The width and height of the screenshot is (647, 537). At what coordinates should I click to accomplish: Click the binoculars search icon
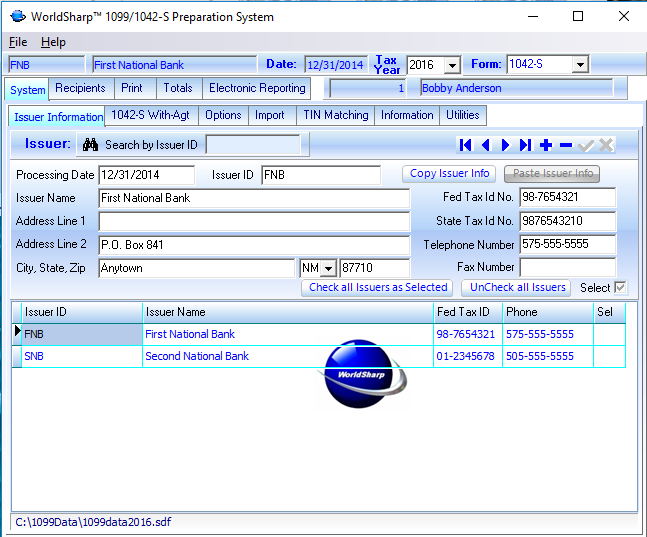[x=90, y=145]
